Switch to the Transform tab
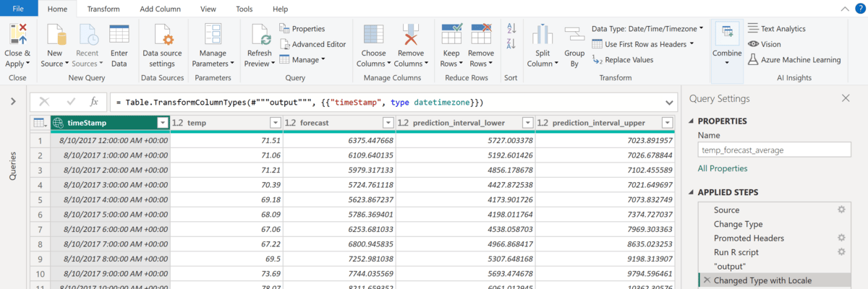Image resolution: width=868 pixels, height=289 pixels. [x=103, y=9]
